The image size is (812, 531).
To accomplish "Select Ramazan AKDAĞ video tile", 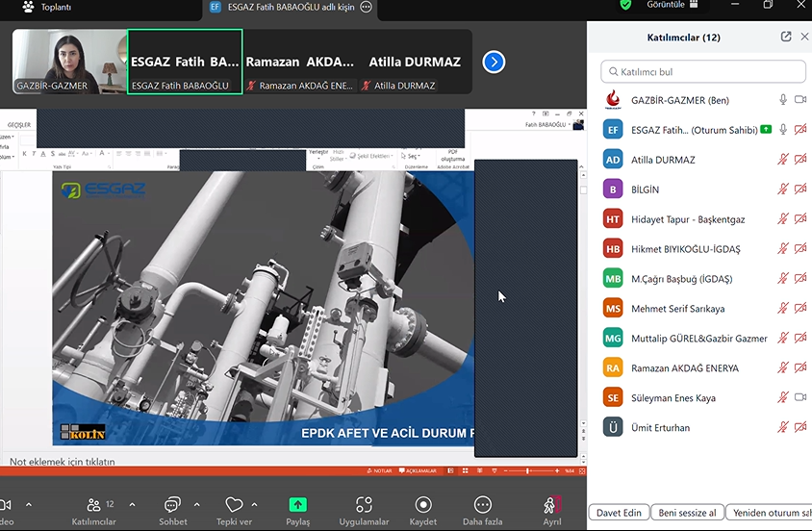I will 300,62.
